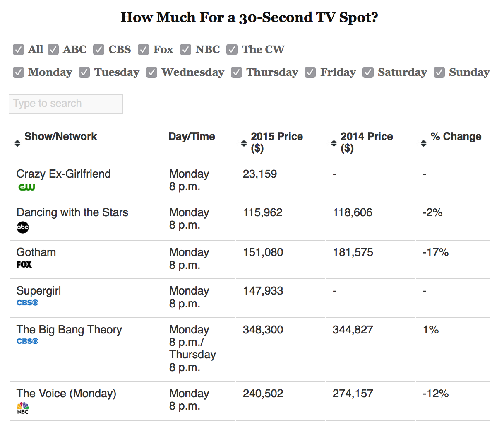Click the NBC peacock logo under The Voice
Image resolution: width=504 pixels, height=425 pixels.
23,408
